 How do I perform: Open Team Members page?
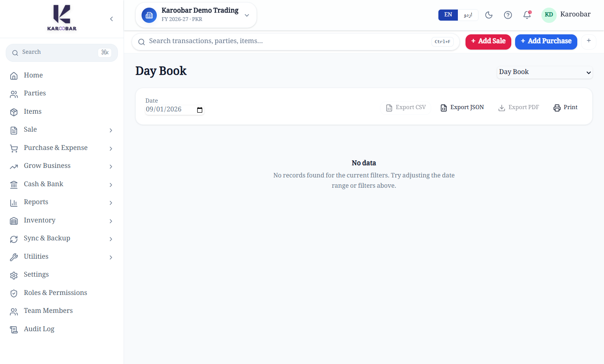[x=62, y=311]
